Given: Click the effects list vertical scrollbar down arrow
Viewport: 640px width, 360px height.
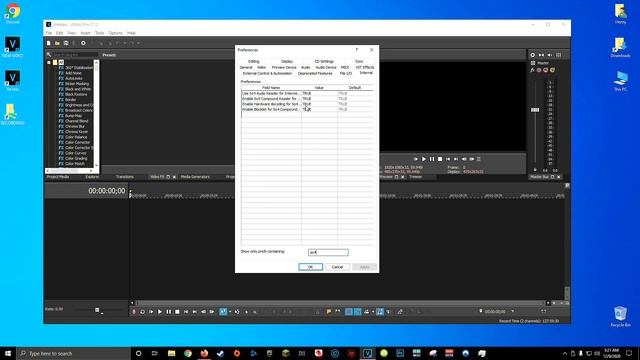Looking at the screenshot, I should 96,165.
